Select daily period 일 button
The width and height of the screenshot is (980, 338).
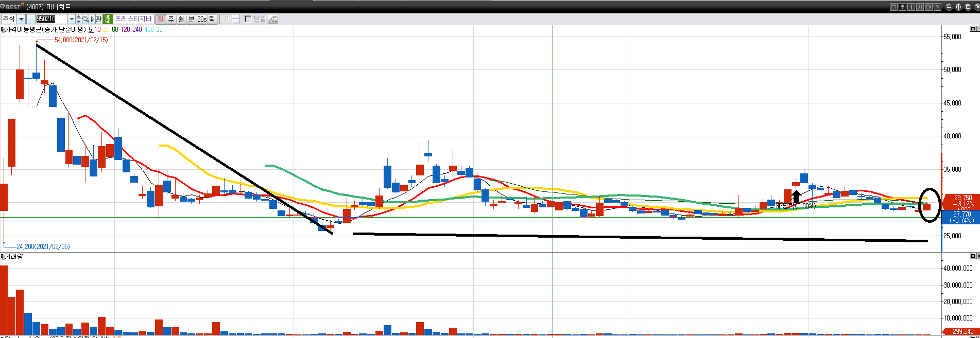tap(160, 19)
